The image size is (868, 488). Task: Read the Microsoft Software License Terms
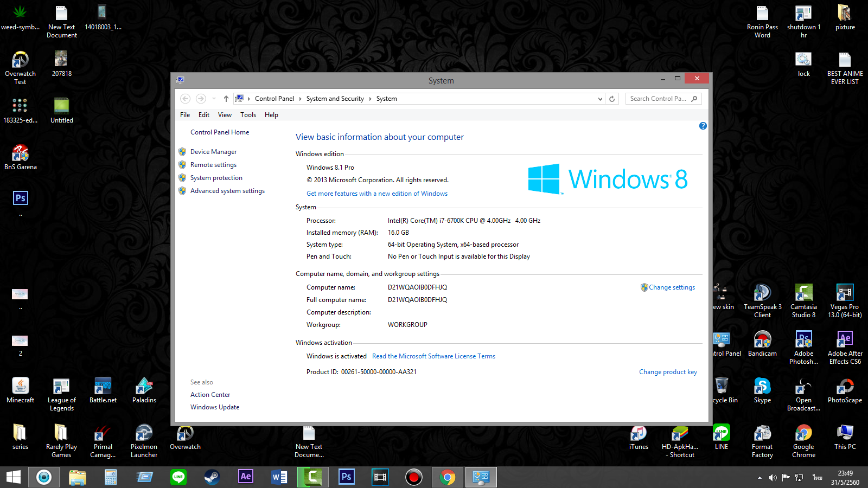coord(433,356)
